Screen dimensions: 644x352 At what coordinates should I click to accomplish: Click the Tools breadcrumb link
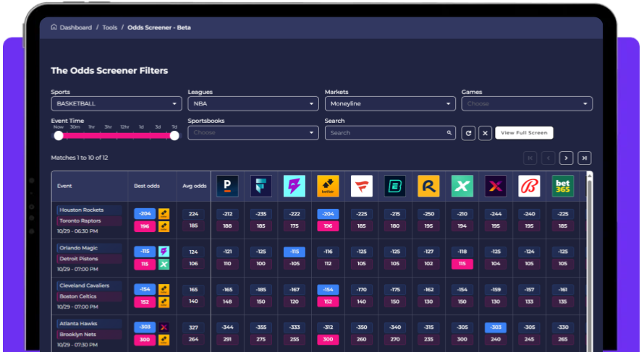click(110, 27)
